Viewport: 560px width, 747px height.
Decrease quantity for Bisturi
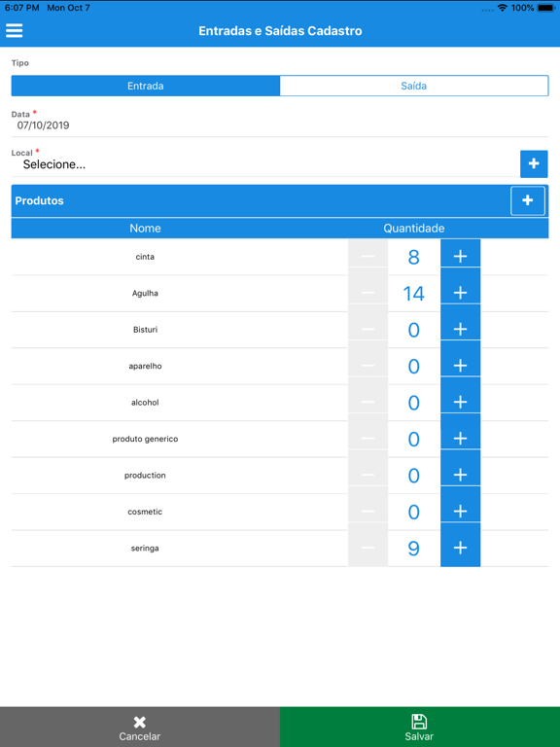tap(367, 330)
